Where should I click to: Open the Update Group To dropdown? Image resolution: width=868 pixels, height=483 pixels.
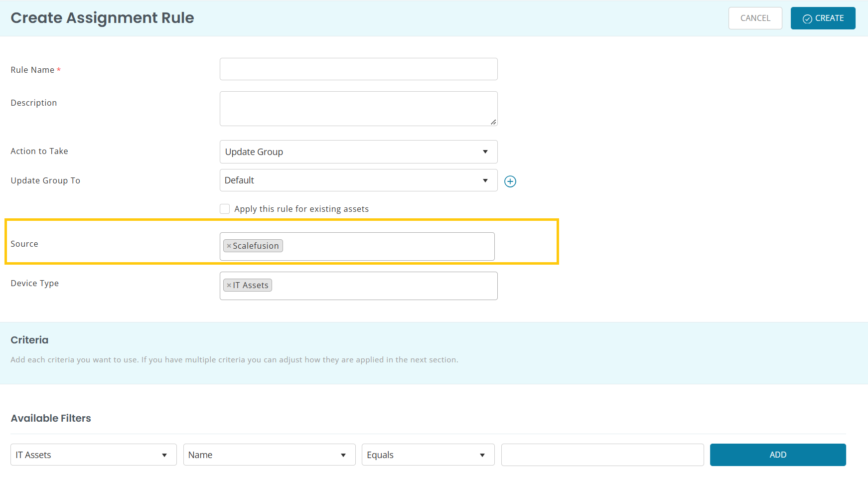358,180
